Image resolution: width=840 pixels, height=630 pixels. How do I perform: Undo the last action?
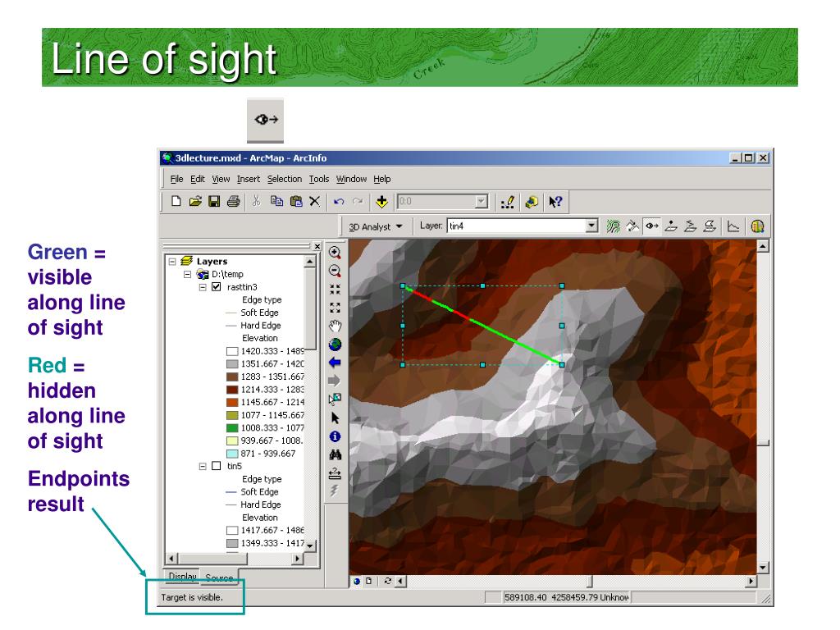tap(339, 202)
